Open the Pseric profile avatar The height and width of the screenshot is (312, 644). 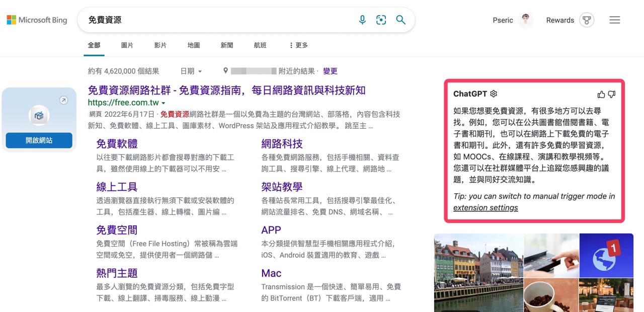(x=526, y=20)
